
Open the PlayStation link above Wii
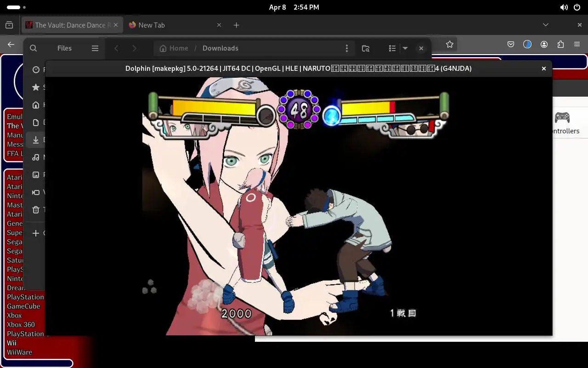(x=25, y=334)
